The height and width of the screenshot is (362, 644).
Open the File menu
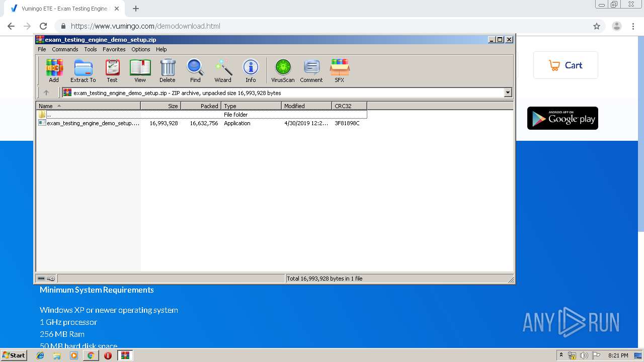coord(42,49)
